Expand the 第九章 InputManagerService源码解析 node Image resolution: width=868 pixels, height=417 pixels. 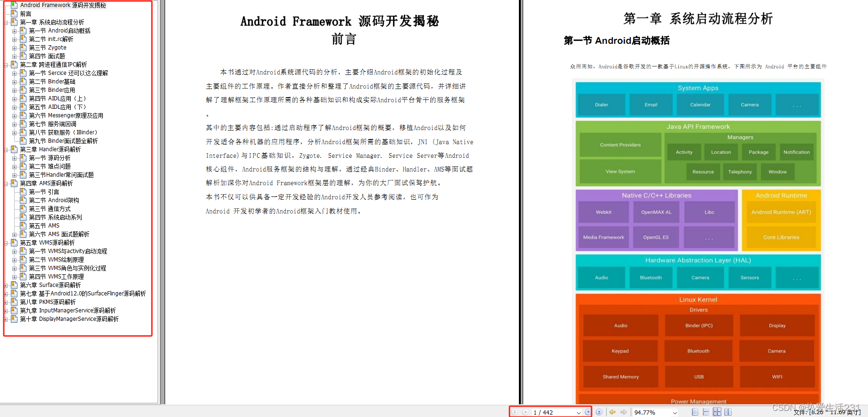coord(6,311)
